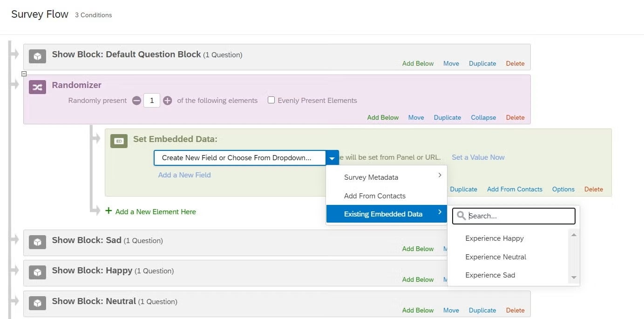Click the Neutral block cube icon
The width and height of the screenshot is (644, 319).
pos(37,303)
